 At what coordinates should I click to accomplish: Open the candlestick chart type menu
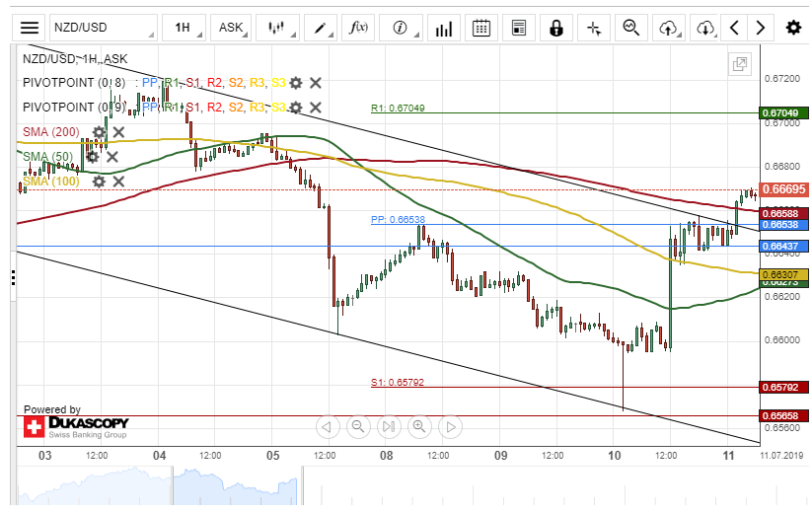(278, 28)
